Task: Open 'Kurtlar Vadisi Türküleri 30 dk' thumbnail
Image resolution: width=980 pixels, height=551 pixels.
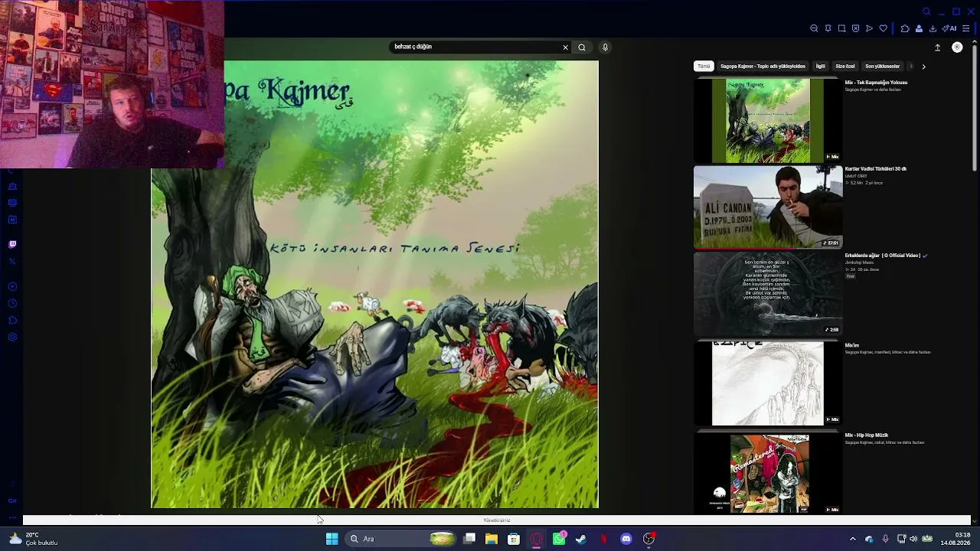Action: [x=768, y=207]
